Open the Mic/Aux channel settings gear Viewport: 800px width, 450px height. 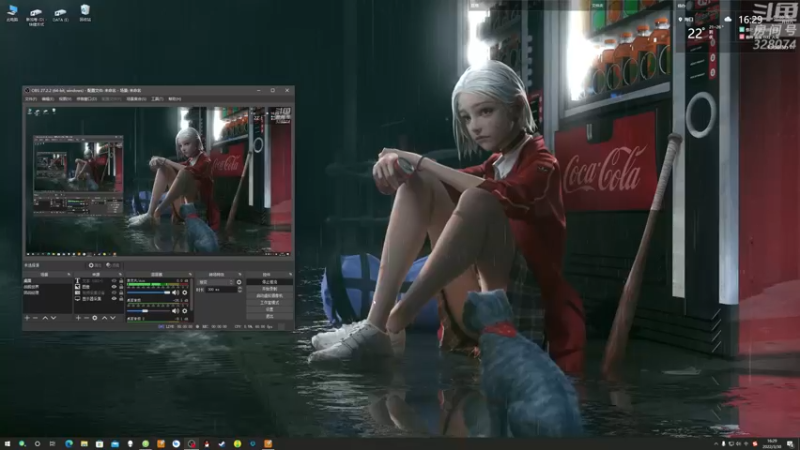185,293
